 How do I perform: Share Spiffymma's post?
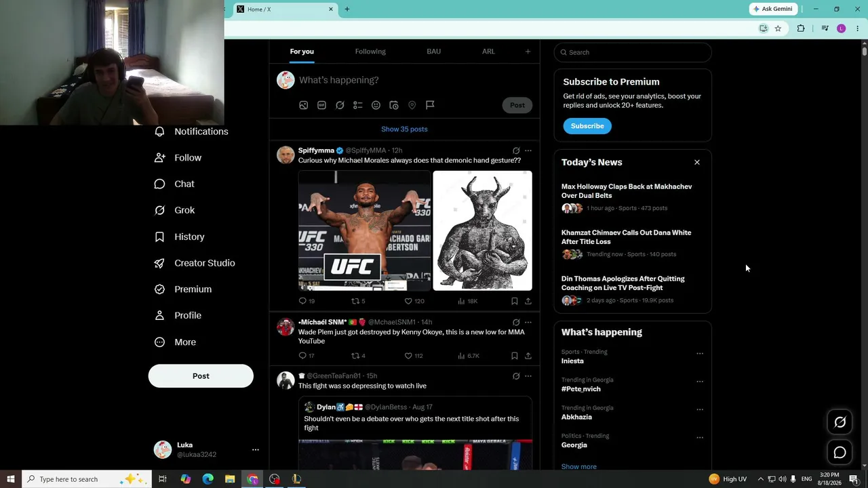coord(528,301)
